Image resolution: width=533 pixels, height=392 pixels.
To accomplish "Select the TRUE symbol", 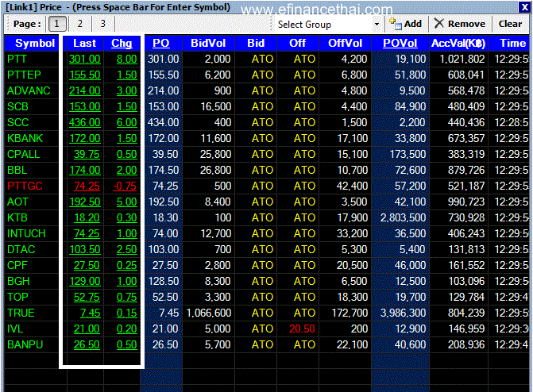I will point(21,313).
